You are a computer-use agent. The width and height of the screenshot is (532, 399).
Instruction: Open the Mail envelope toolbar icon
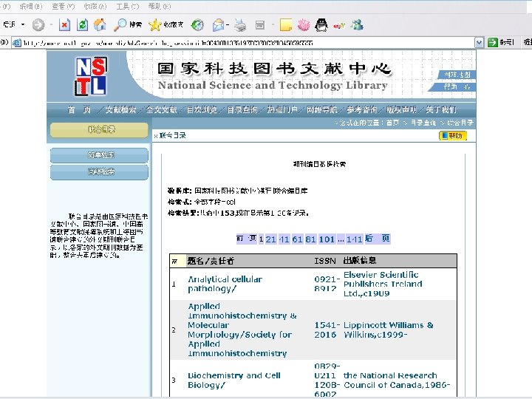(218, 25)
